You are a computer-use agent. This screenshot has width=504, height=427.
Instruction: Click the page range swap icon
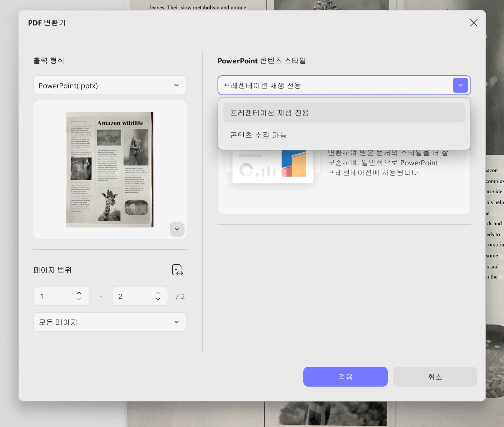pyautogui.click(x=177, y=270)
